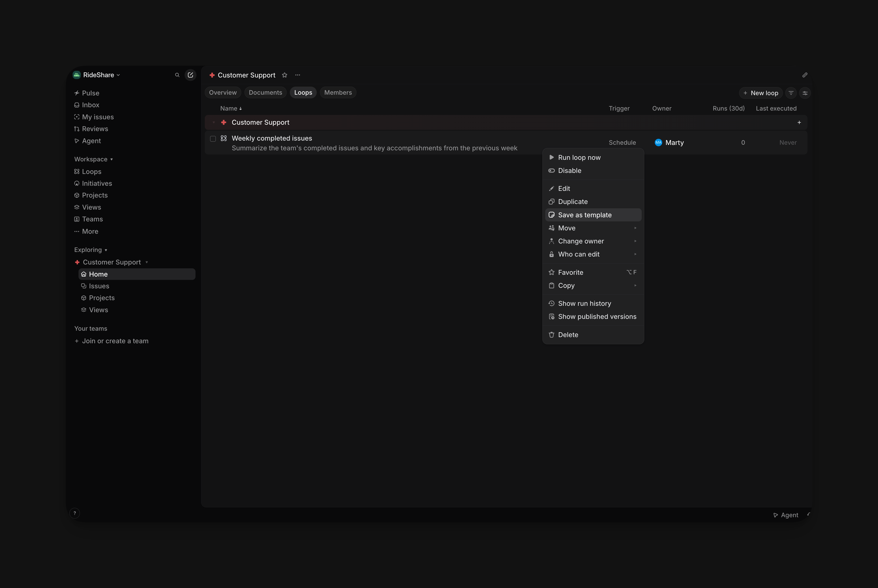This screenshot has width=878, height=588.
Task: Open Who can edit submenu
Action: coord(593,254)
